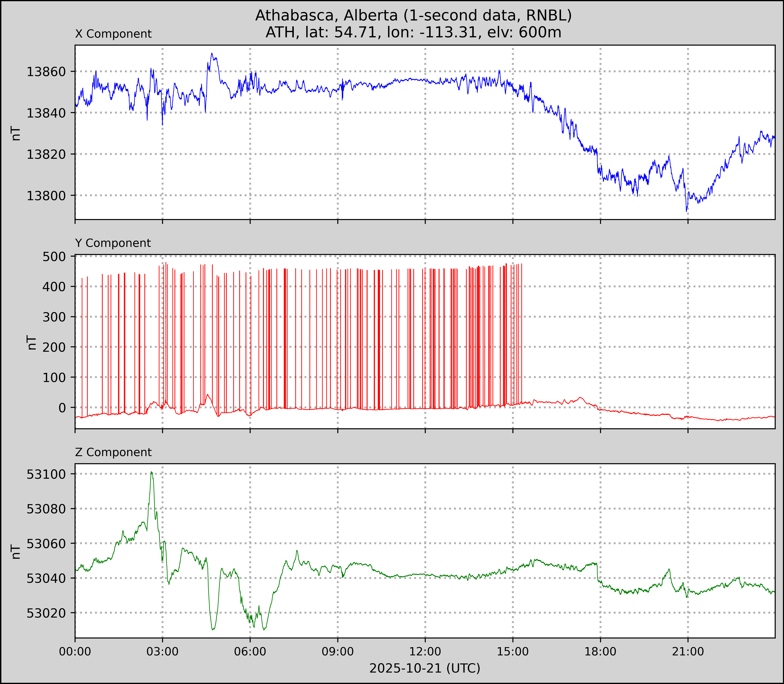This screenshot has height=684, width=784.
Task: Click the Z component peak near 02:40
Action: pyautogui.click(x=151, y=473)
